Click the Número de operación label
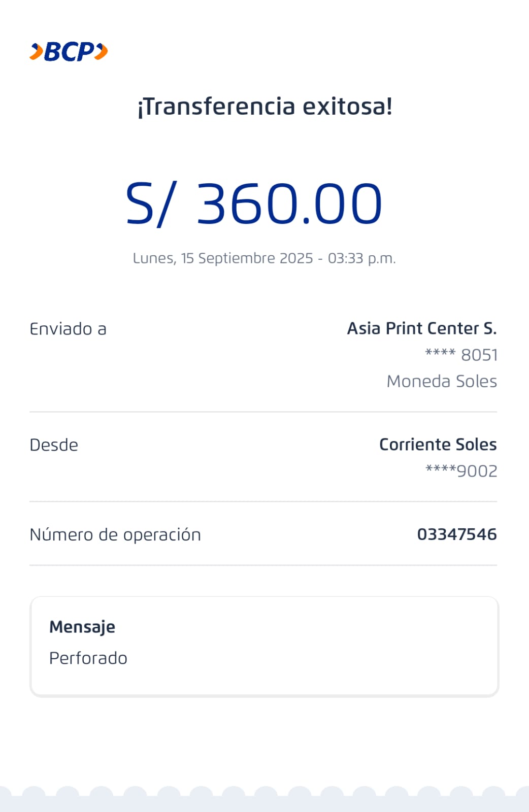Image resolution: width=529 pixels, height=812 pixels. click(x=115, y=534)
